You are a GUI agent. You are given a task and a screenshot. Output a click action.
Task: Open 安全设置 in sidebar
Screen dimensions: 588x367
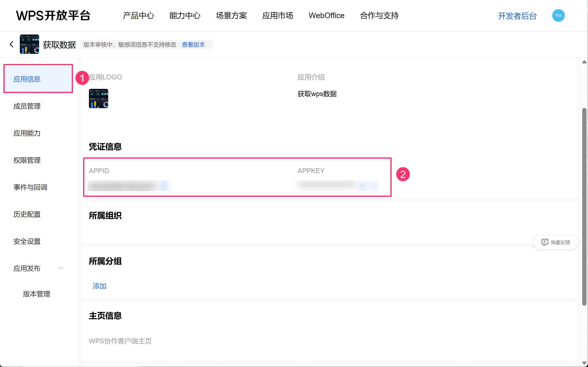click(x=27, y=241)
